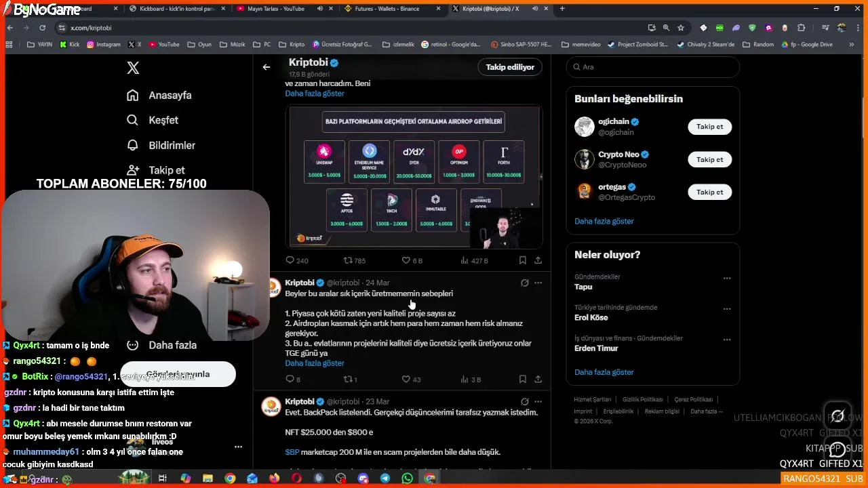Expand top post with Daha fazla göster
Viewport: 868px width, 488px height.
[x=315, y=94]
